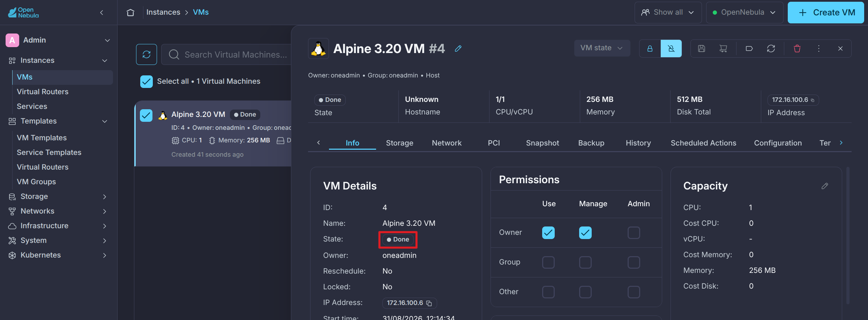Expand the Networks section

(105, 211)
